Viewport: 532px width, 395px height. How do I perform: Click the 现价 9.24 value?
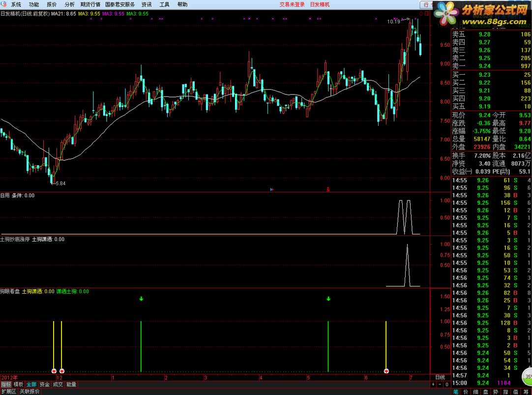[484, 116]
